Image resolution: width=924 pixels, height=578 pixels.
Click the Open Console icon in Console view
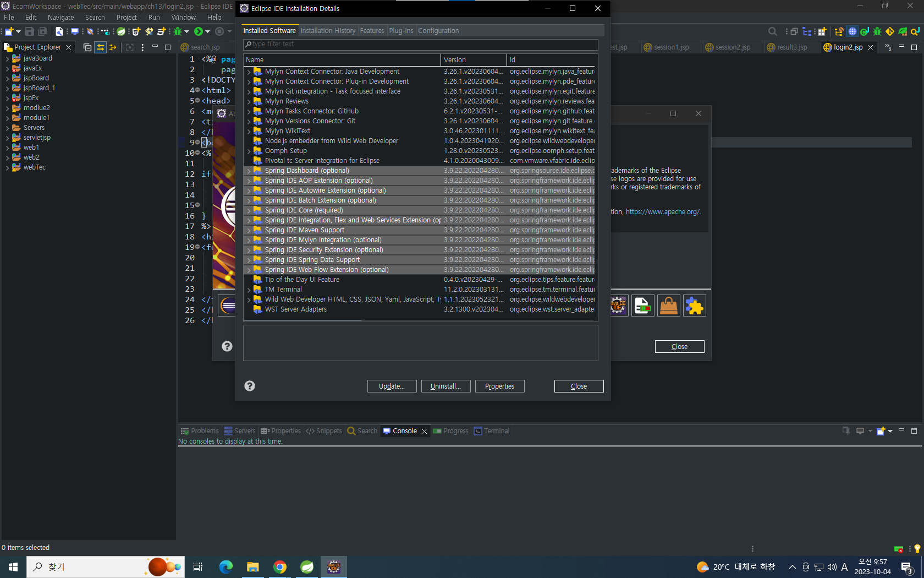pyautogui.click(x=881, y=431)
